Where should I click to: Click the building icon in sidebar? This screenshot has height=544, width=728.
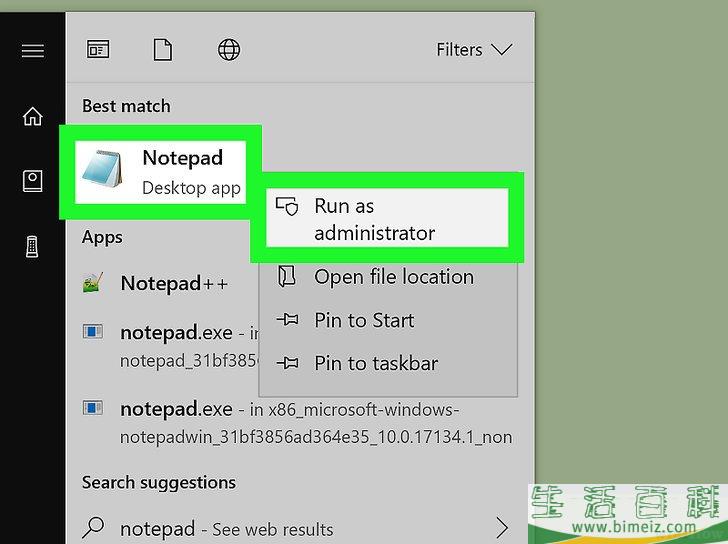[32, 246]
